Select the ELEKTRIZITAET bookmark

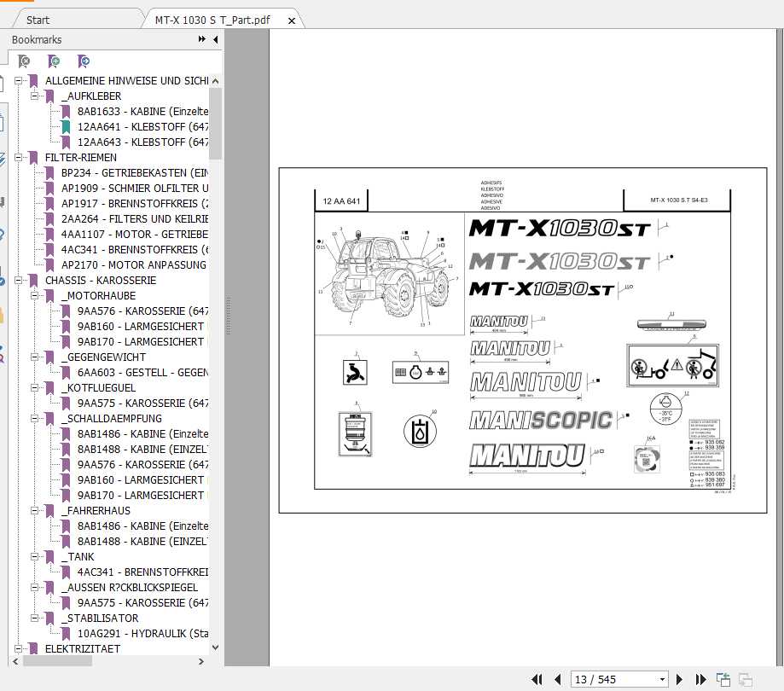[82, 649]
